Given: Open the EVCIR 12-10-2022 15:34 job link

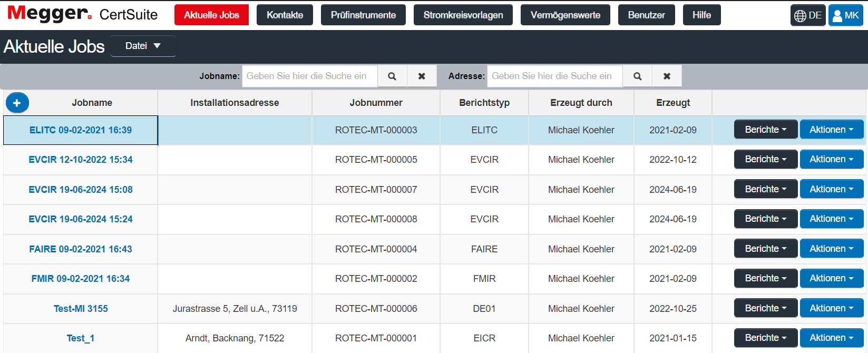Looking at the screenshot, I should click(x=81, y=160).
